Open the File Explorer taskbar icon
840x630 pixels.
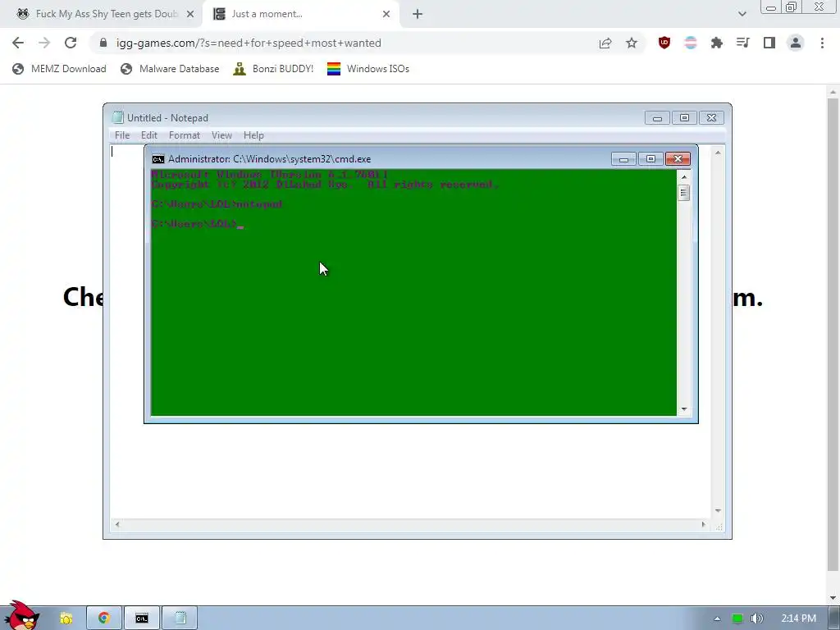[x=66, y=619]
